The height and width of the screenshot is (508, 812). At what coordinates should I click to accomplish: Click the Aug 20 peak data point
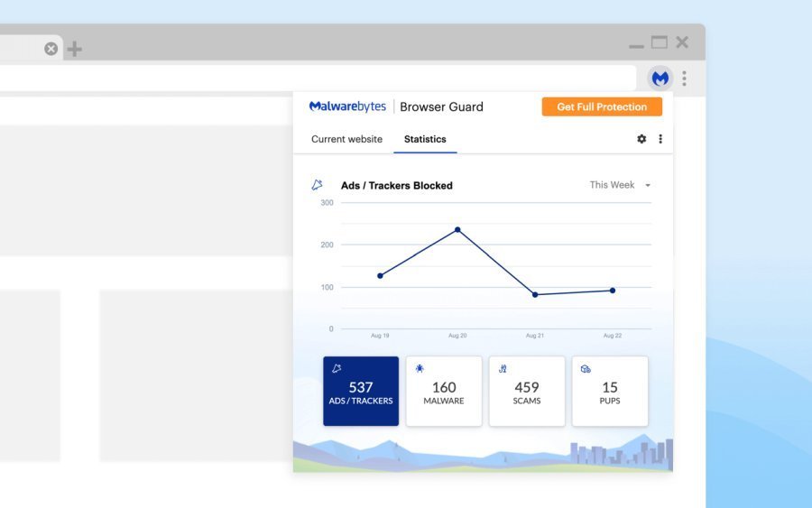pos(457,229)
